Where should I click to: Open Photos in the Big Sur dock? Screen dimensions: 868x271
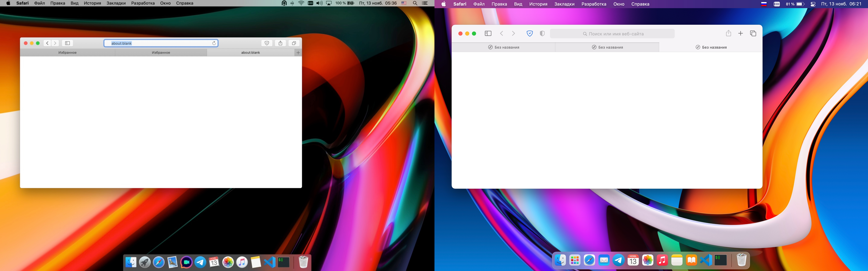pos(648,260)
